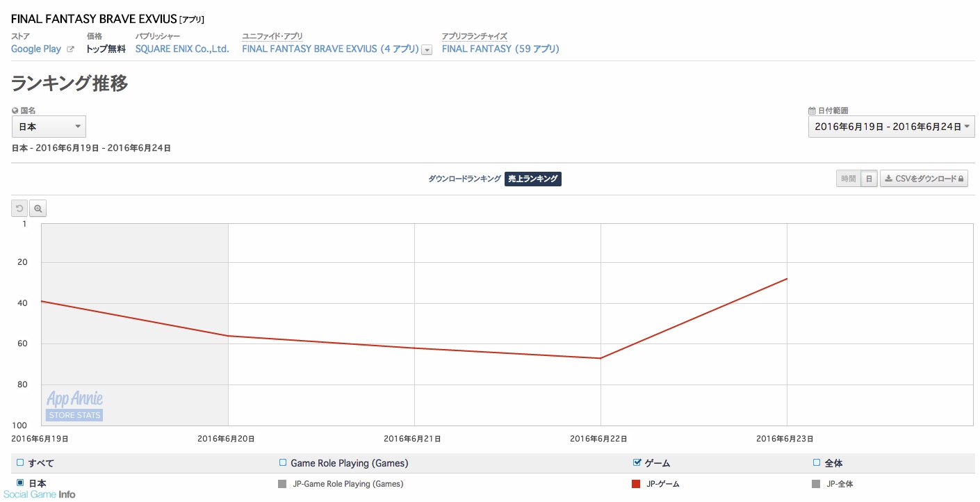Click the external link icon beside Google Play
This screenshot has height=502, width=980.
70,49
